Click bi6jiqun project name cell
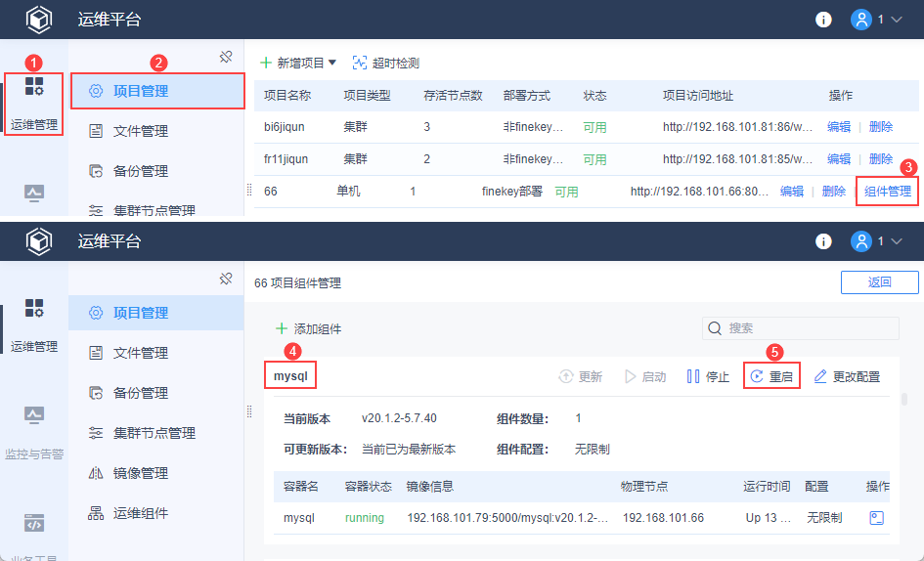924x561 pixels. pos(285,127)
